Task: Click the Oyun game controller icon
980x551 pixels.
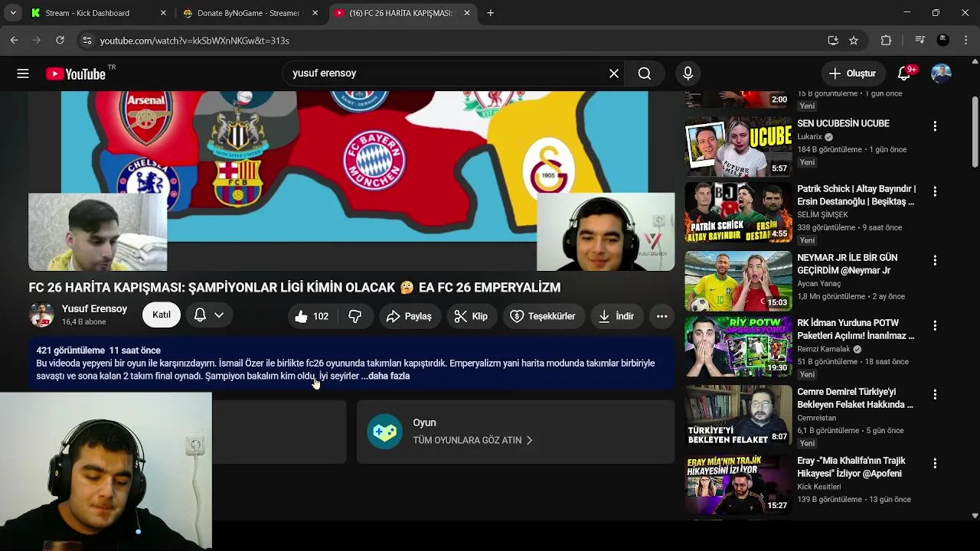Action: click(x=384, y=432)
